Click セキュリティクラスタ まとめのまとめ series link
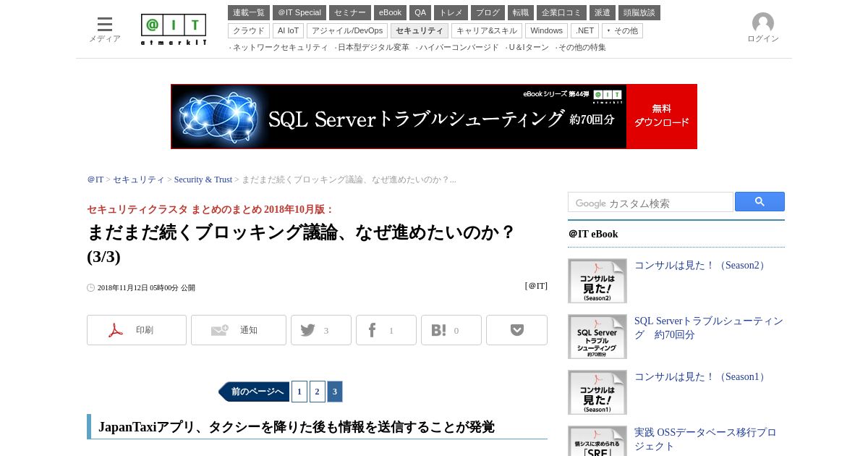Image resolution: width=868 pixels, height=456 pixels. coord(210,209)
